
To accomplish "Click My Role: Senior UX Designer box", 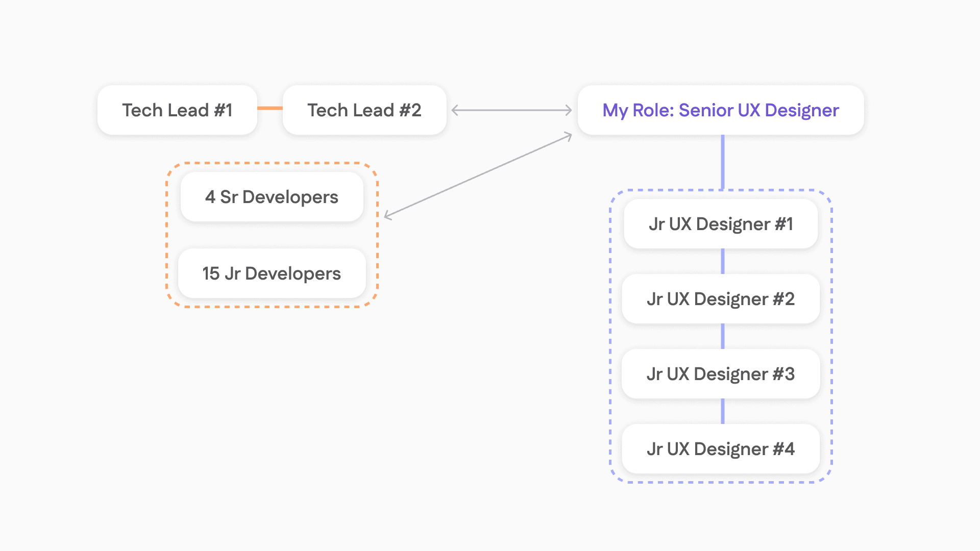I will pos(720,110).
